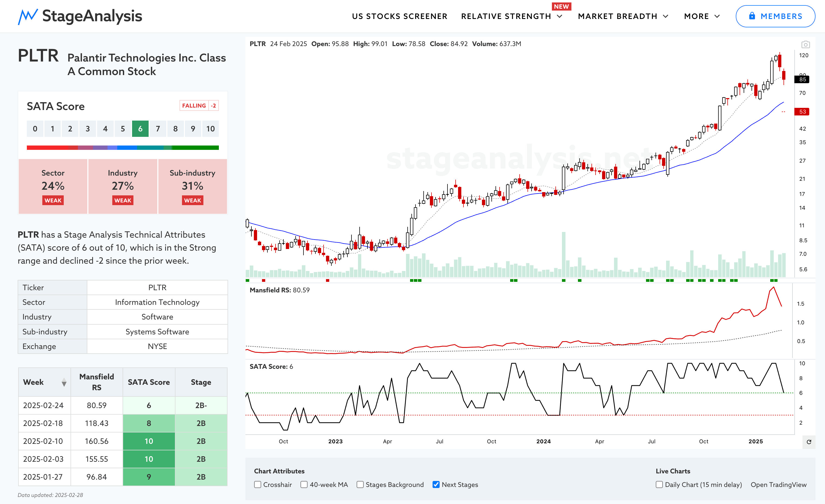The height and width of the screenshot is (504, 825).
Task: Click week 2025-01-27 table cell
Action: coord(44,477)
